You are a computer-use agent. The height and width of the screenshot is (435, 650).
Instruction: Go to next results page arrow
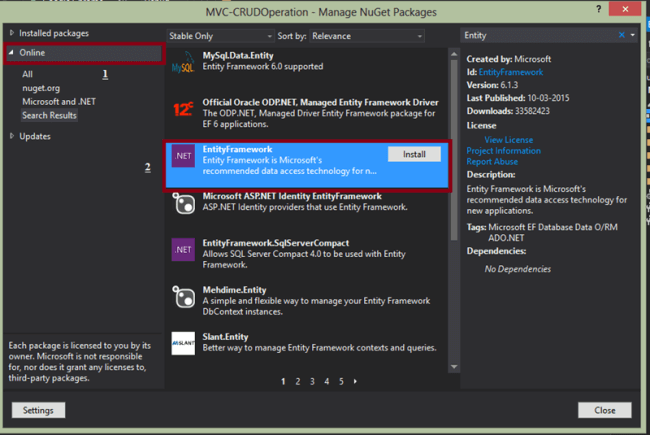[x=355, y=381]
